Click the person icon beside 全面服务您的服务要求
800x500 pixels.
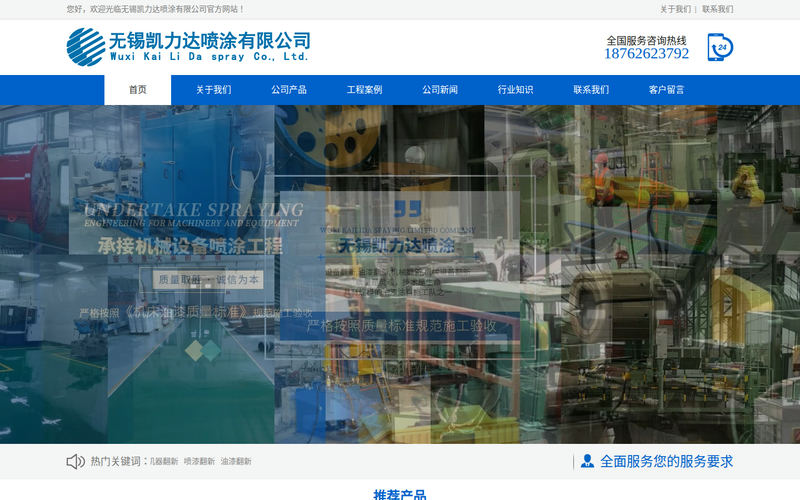[x=587, y=461]
